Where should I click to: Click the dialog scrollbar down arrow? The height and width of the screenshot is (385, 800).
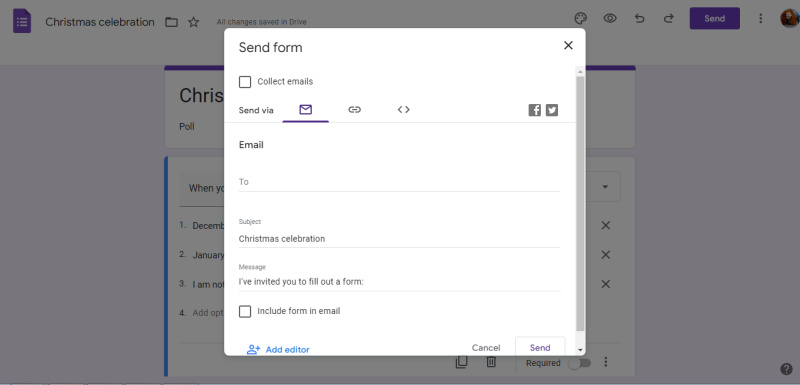click(580, 350)
